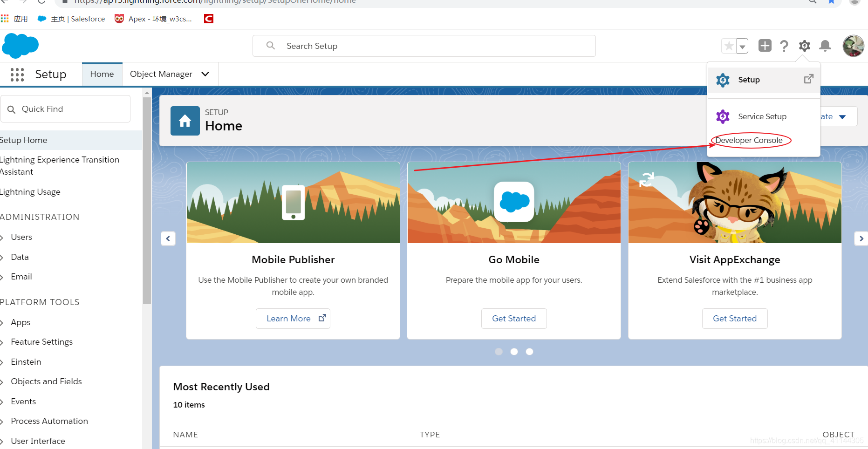The width and height of the screenshot is (868, 449).
Task: Click the Go Mobile card image
Action: (514, 203)
